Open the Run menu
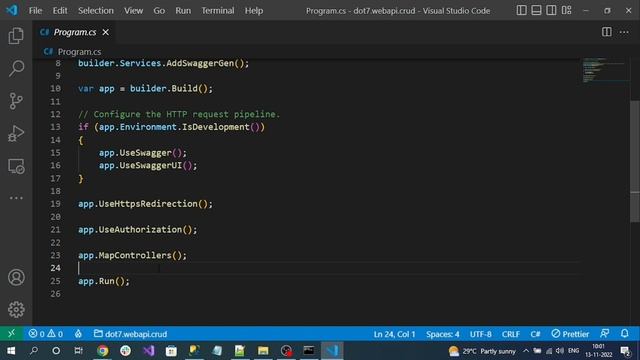Screen dimensions: 640x360 point(183,11)
